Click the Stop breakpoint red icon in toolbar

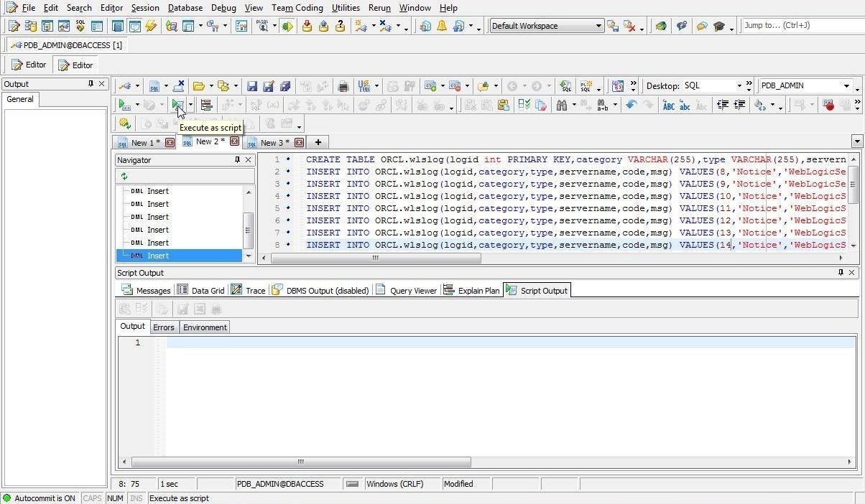click(828, 105)
